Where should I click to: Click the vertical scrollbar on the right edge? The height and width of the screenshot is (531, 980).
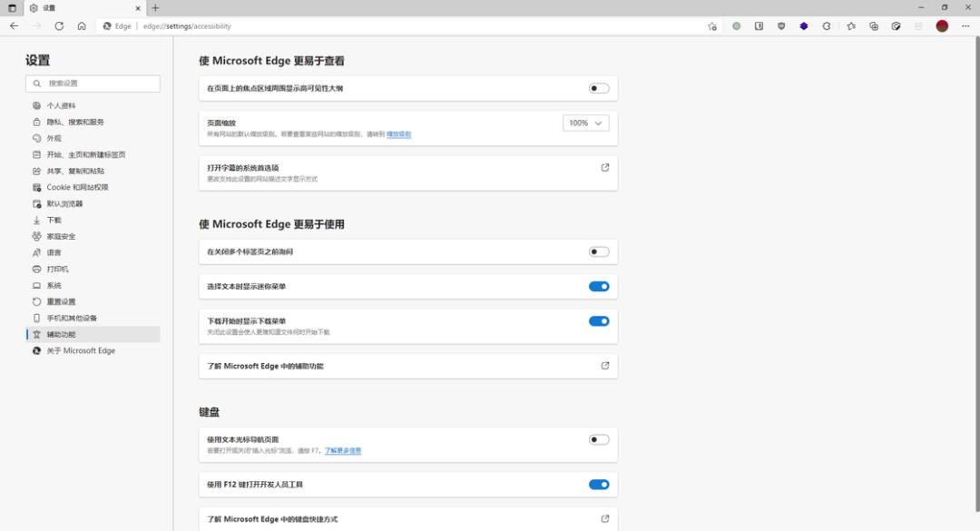[977, 274]
